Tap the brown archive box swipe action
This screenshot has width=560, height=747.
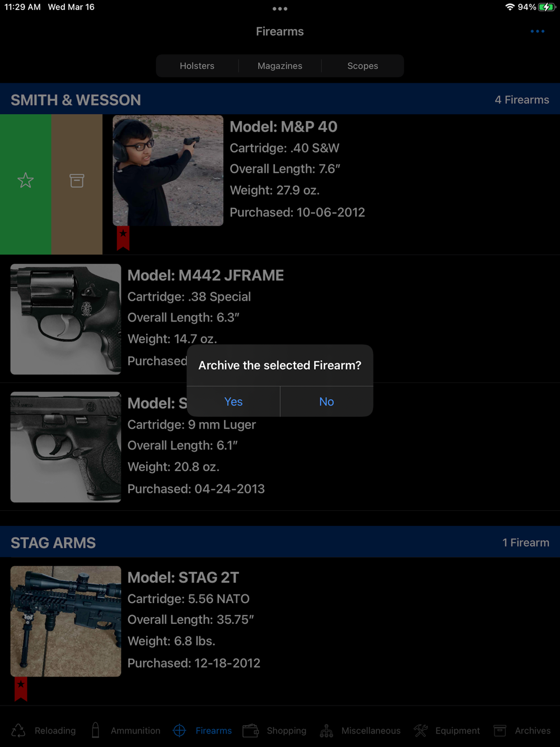[x=77, y=184]
